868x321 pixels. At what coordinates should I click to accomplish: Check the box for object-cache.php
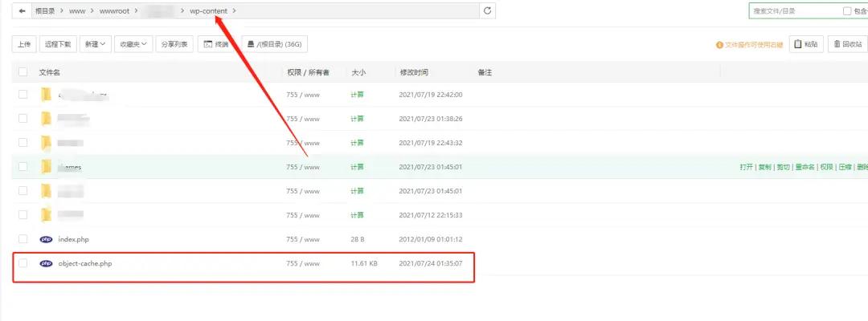(x=23, y=263)
